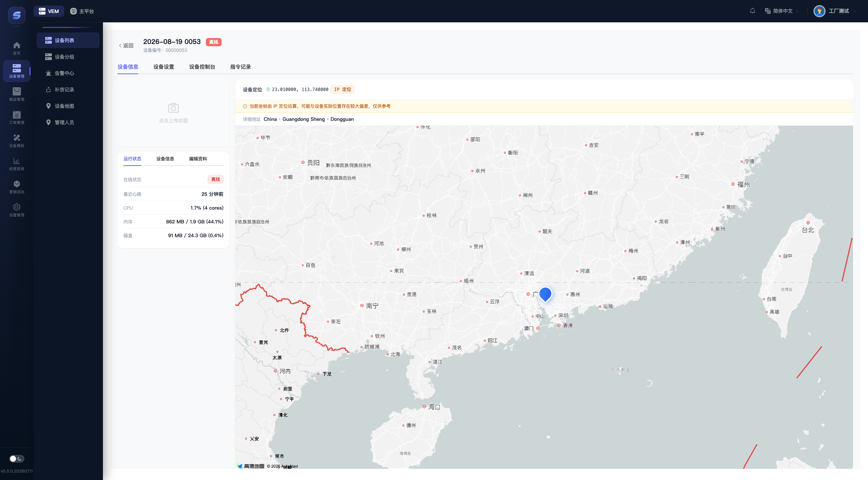Open the 设备模板 sidebar icon
Image resolution: width=868 pixels, height=480 pixels.
click(17, 140)
